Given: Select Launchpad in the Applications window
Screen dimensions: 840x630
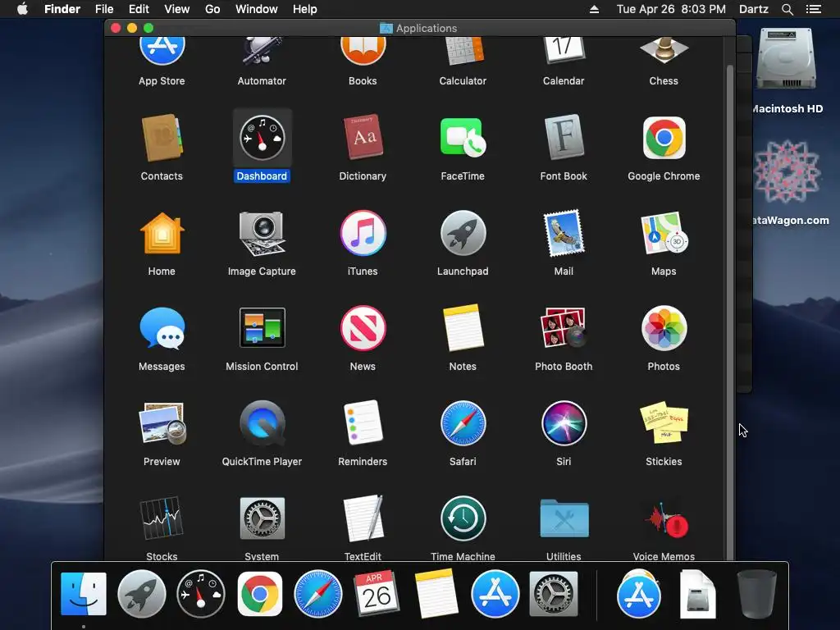Looking at the screenshot, I should (463, 233).
